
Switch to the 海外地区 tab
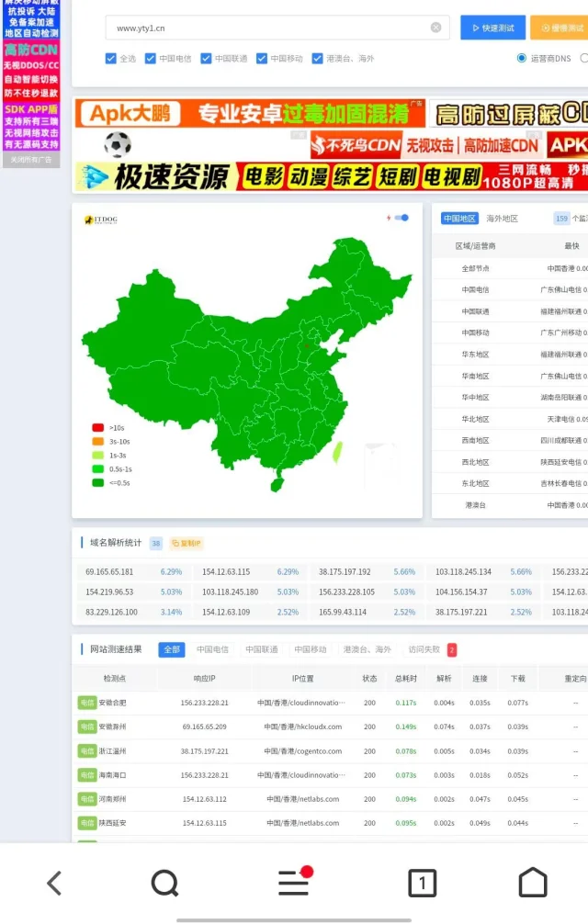click(x=502, y=219)
